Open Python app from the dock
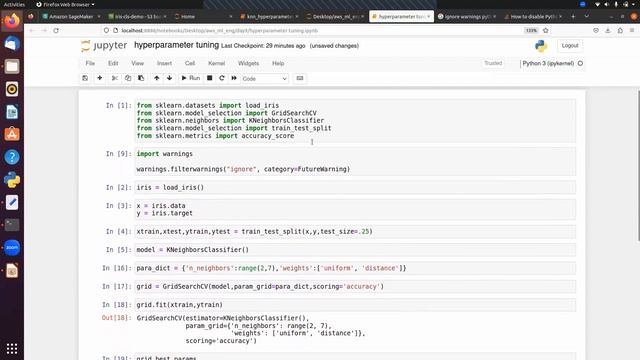 pyautogui.click(x=12, y=180)
